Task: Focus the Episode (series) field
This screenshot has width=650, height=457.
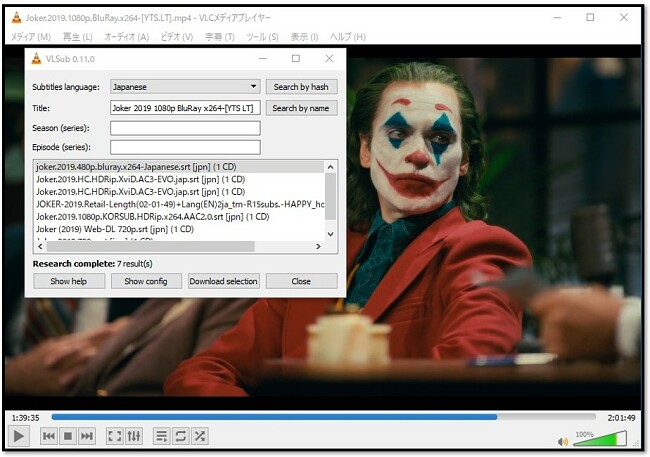Action: tap(185, 147)
